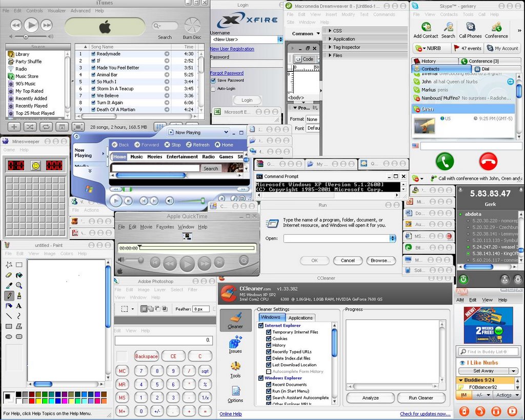Select the Media Player Music tab

136,157
